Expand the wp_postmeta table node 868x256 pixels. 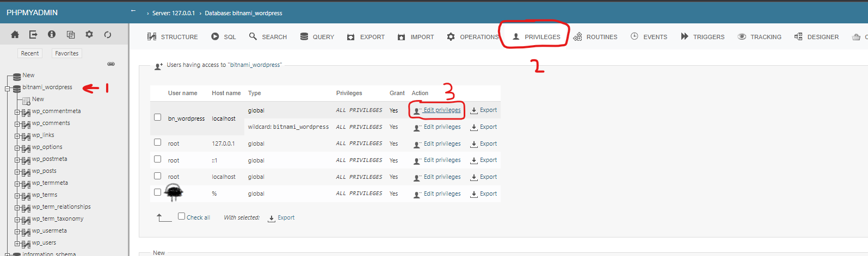[17, 160]
